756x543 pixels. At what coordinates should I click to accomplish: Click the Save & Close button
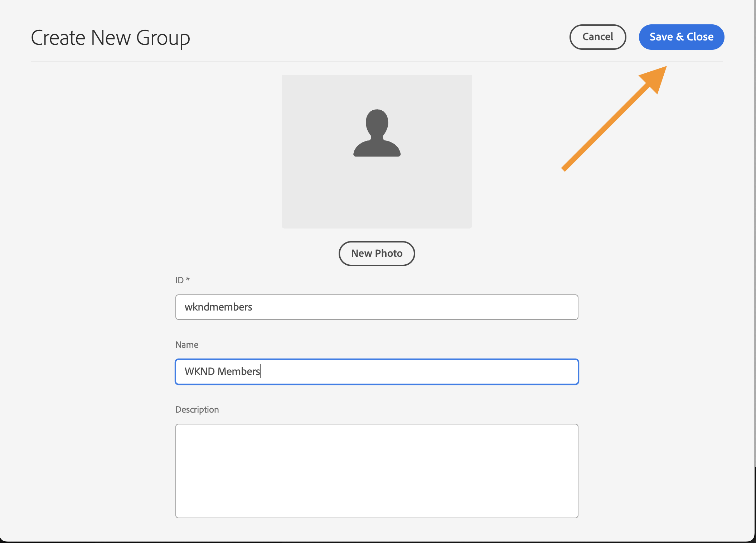681,37
